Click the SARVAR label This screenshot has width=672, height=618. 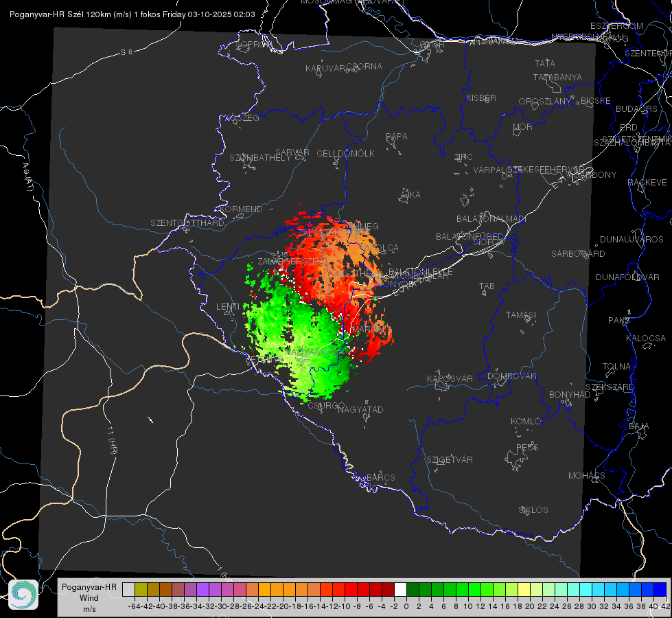coord(292,152)
